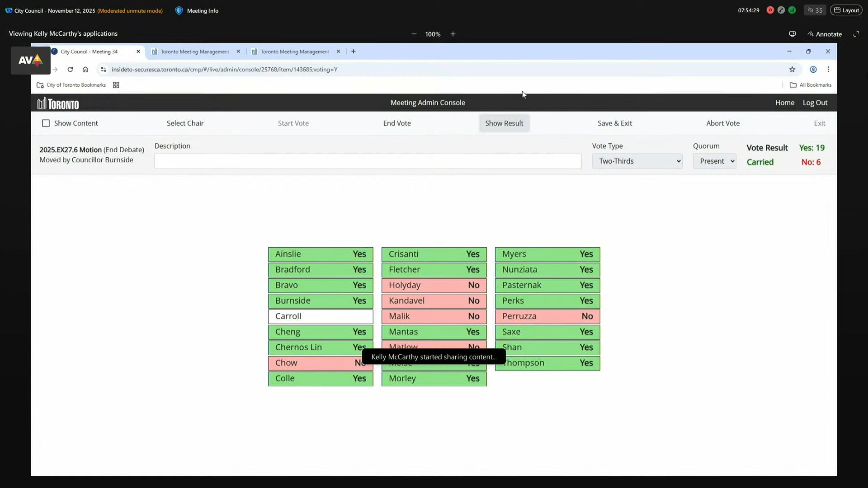Click the Show Result button
Image resolution: width=868 pixels, height=488 pixels.
click(x=504, y=123)
